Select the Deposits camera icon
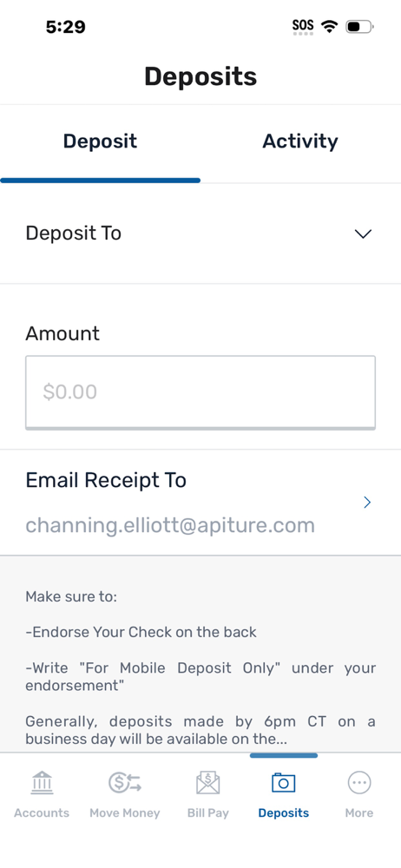The height and width of the screenshot is (868, 401). 284,783
